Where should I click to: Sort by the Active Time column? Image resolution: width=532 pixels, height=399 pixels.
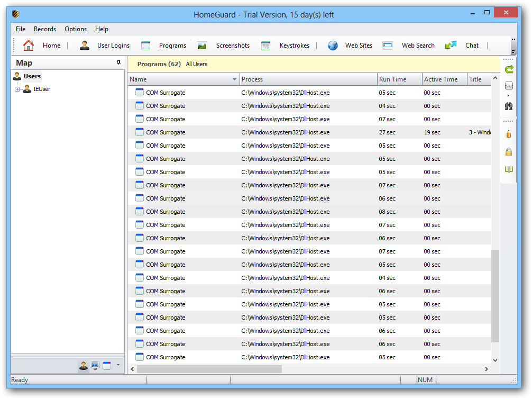(x=444, y=79)
